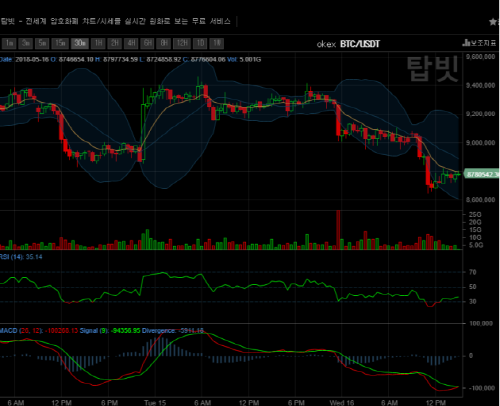Viewport: 500px width, 406px height.
Task: Click the MACD -100,000 axis label
Action: click(x=481, y=388)
